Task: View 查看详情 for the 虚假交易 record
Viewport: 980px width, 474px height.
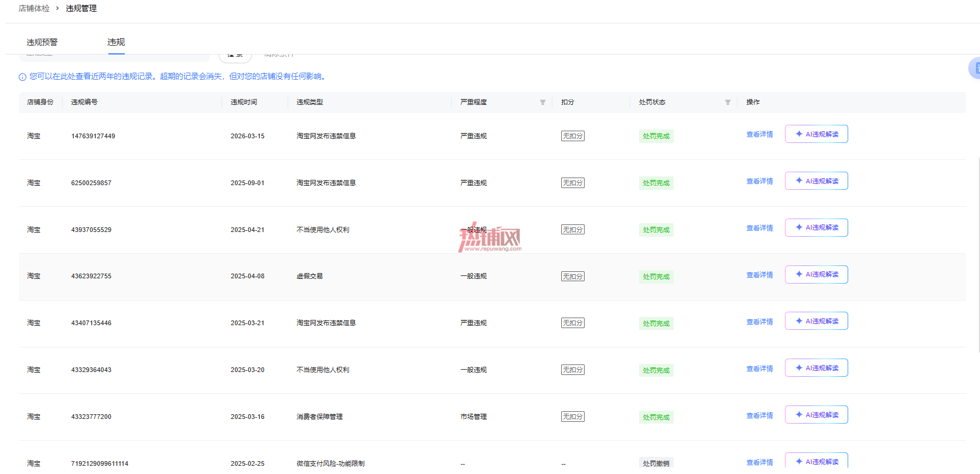Action: coord(759,275)
